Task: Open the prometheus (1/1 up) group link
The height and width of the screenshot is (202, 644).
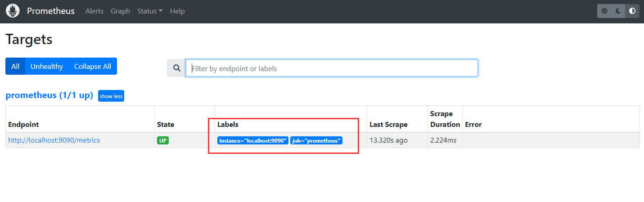Action: tap(49, 95)
